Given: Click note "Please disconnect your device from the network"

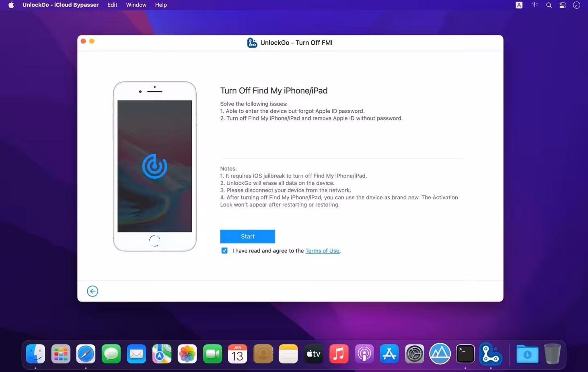Looking at the screenshot, I should [x=286, y=190].
